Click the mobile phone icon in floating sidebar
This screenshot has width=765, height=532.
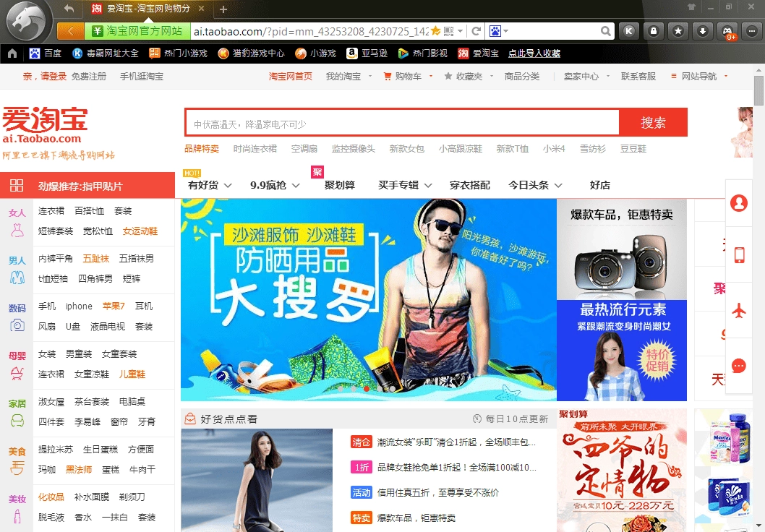[739, 254]
